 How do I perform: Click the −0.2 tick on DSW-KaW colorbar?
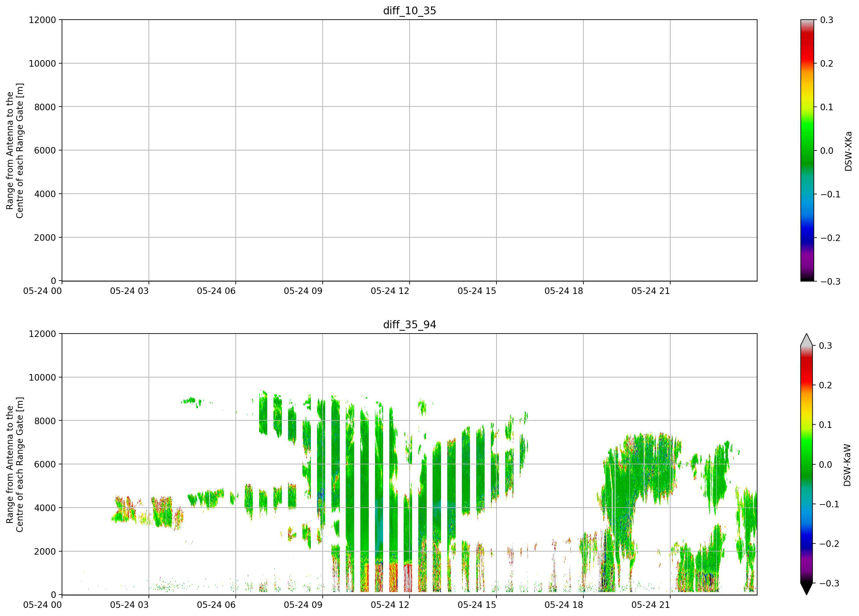pyautogui.click(x=829, y=544)
